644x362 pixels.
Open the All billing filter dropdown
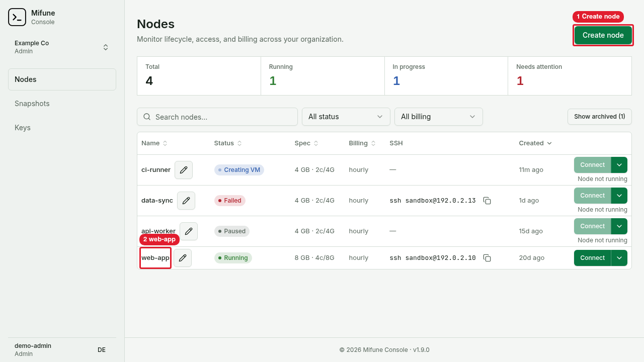[x=439, y=117]
